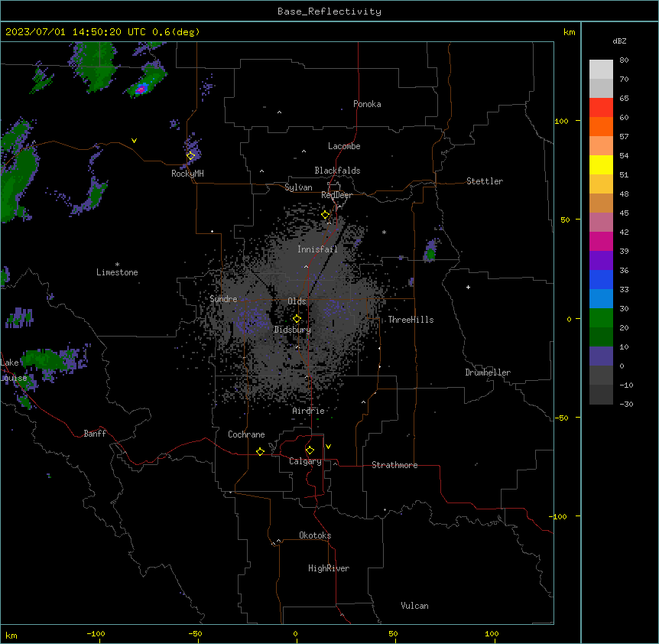Click the yellow diamond marker between Olds and Didsbury

tap(297, 319)
